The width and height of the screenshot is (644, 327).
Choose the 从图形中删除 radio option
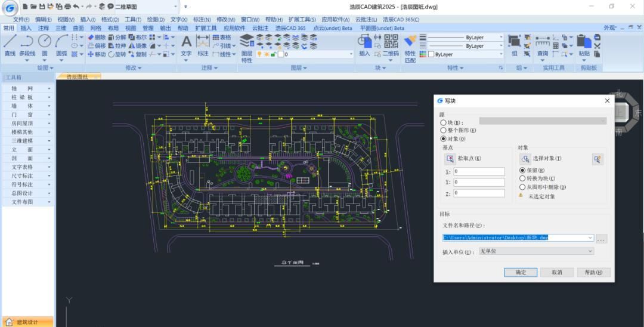(523, 187)
